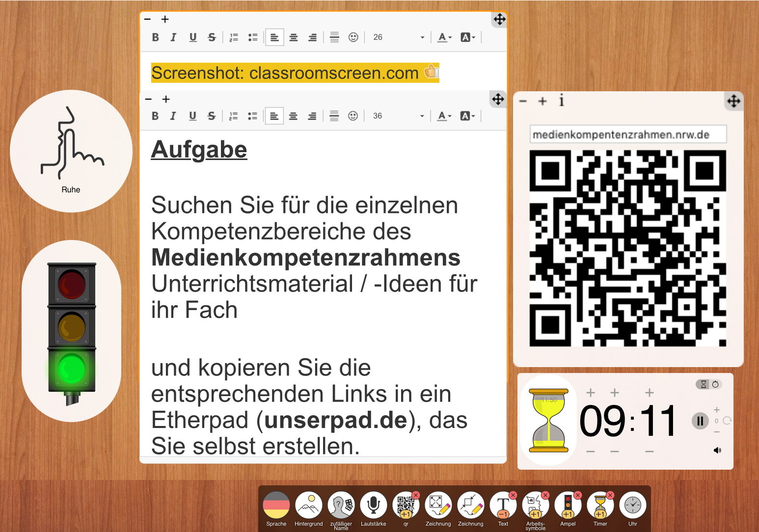Switch the timer to stopwatch mode
The width and height of the screenshot is (759, 532).
point(716,384)
